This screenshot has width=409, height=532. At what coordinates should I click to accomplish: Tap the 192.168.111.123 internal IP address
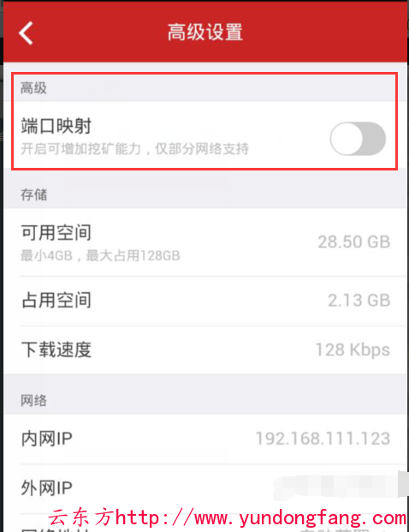click(323, 439)
